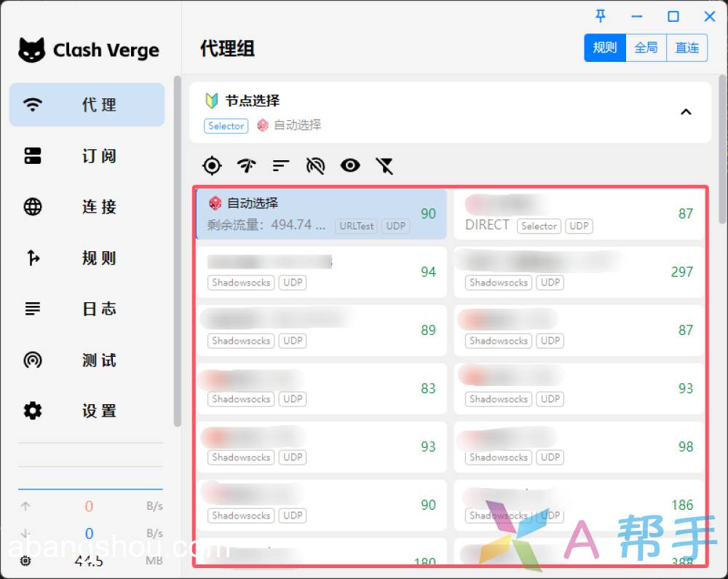Click the proxy list vertical scrollbar
Viewport: 728px width, 579px height.
coord(721,146)
